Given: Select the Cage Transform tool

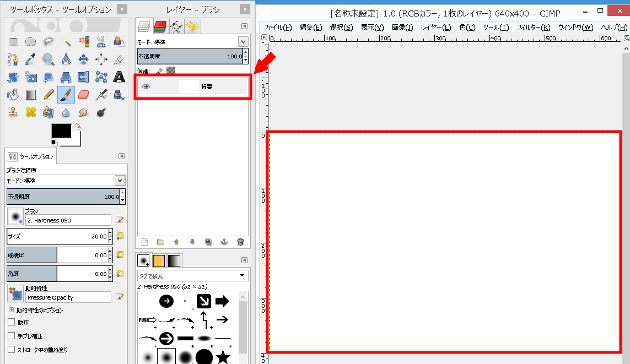Looking at the screenshot, I should tap(101, 77).
